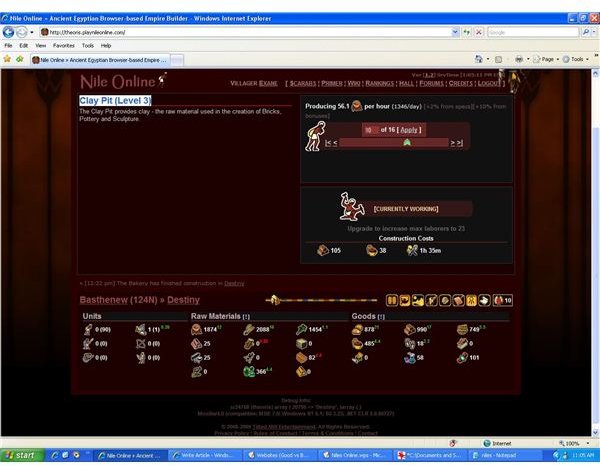
Task: Click the white bird icon in game toolbar
Action: click(x=484, y=300)
